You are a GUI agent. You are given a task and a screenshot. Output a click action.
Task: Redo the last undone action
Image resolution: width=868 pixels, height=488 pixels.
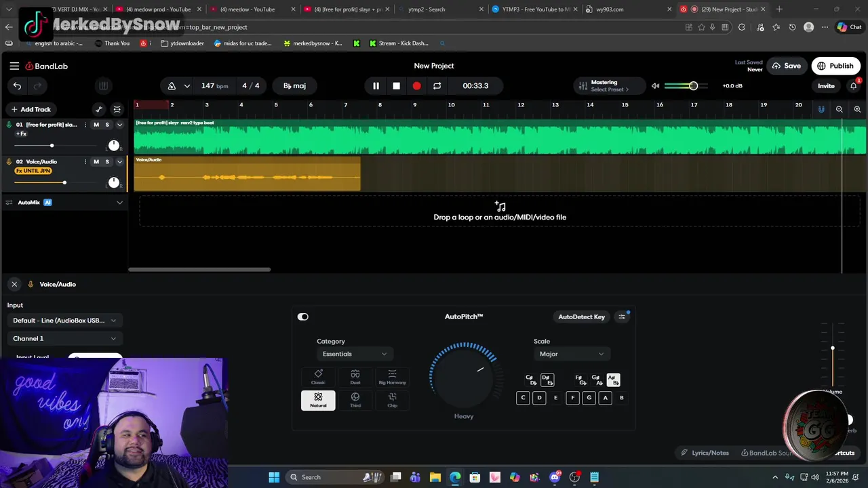click(37, 86)
